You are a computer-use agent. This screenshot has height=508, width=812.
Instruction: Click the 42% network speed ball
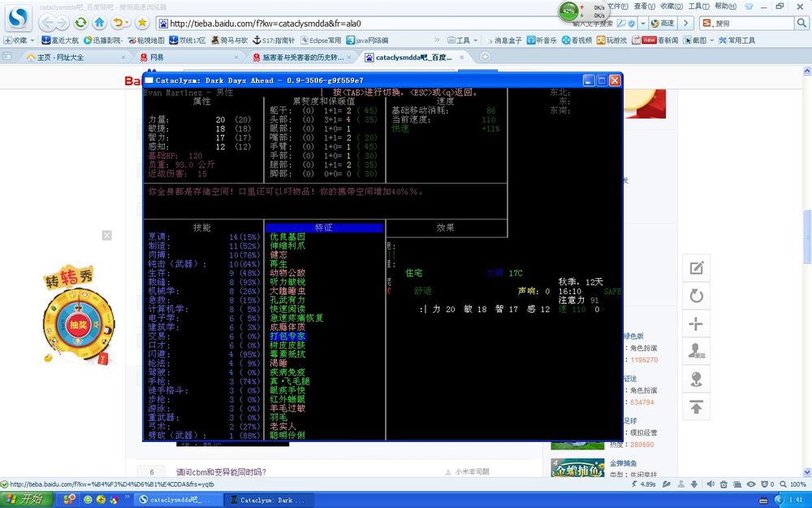pos(568,11)
